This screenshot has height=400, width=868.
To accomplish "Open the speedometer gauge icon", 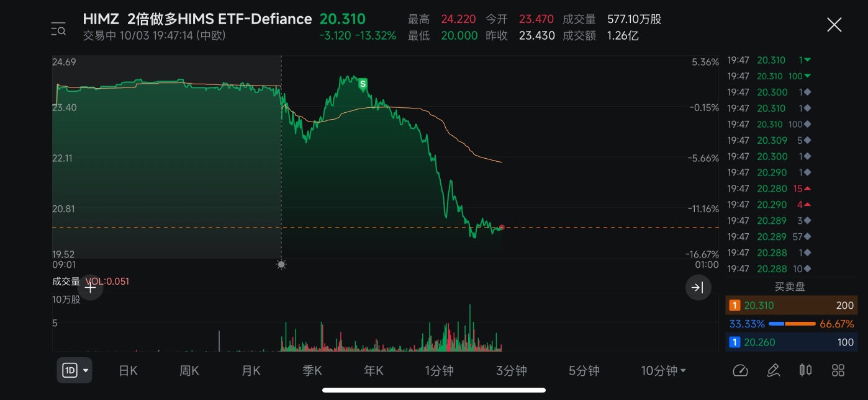I will tap(740, 370).
